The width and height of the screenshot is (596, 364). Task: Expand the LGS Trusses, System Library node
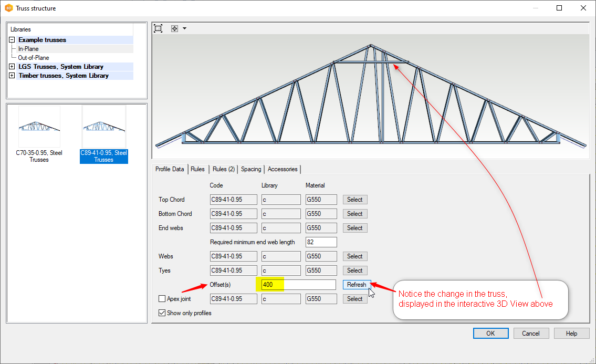coord(12,67)
